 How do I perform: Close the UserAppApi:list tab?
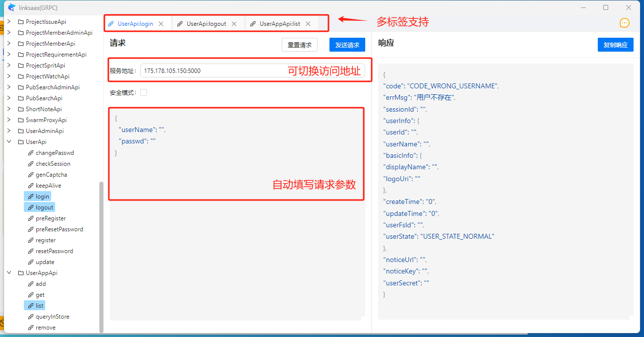(x=308, y=24)
